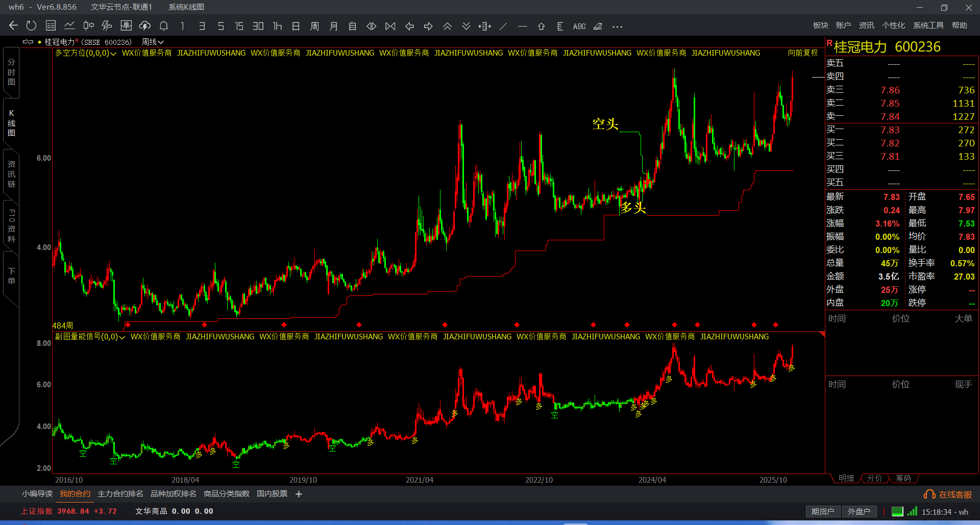The width and height of the screenshot is (980, 525).
Task: Click the refresh icon in toolbar
Action: point(31,26)
